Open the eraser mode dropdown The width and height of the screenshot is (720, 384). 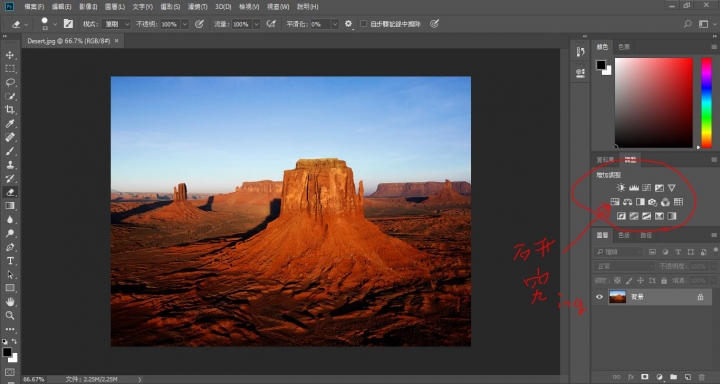tap(116, 24)
